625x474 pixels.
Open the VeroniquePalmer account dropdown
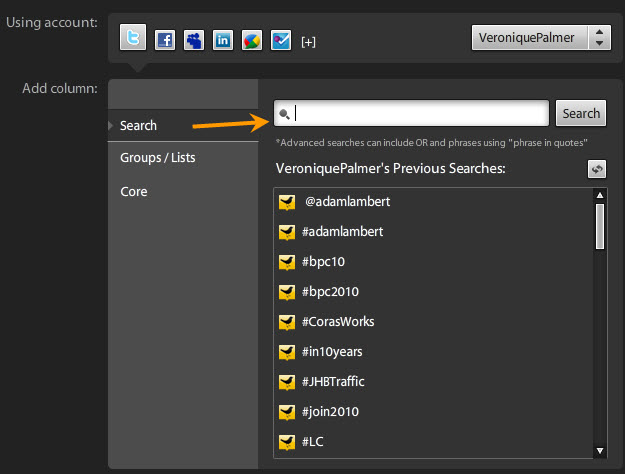pos(540,38)
